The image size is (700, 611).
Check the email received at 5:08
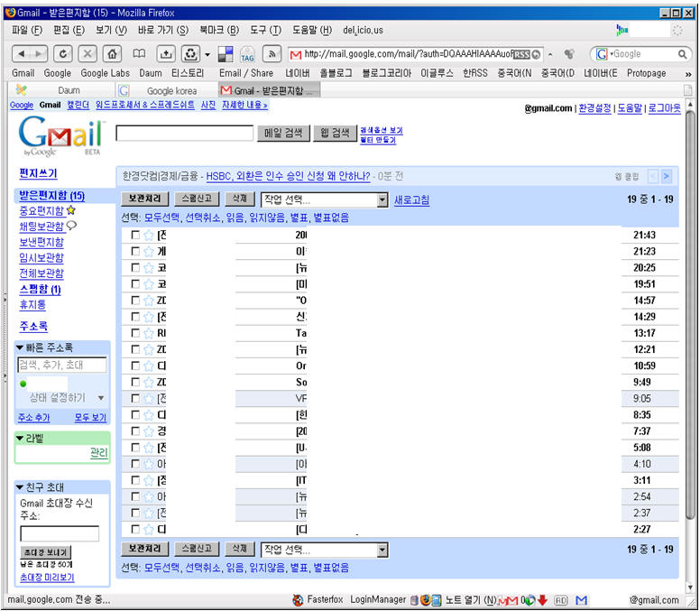(135, 447)
